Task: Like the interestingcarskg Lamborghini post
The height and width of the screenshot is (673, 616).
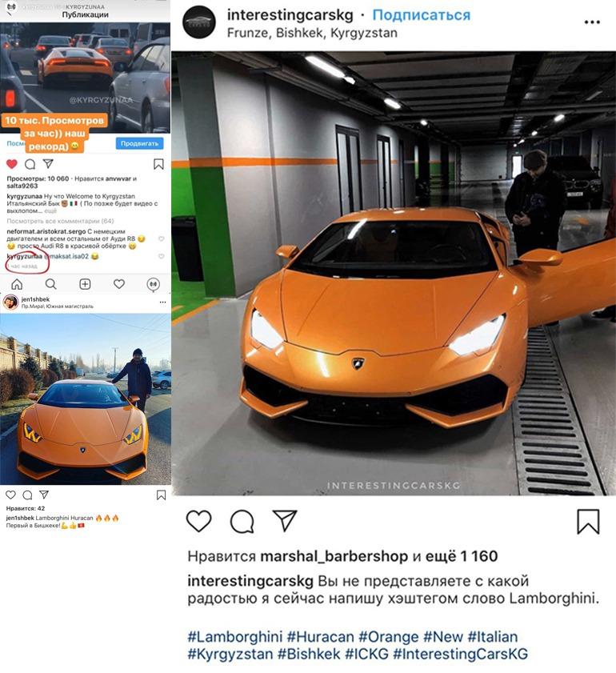Action: 198,521
